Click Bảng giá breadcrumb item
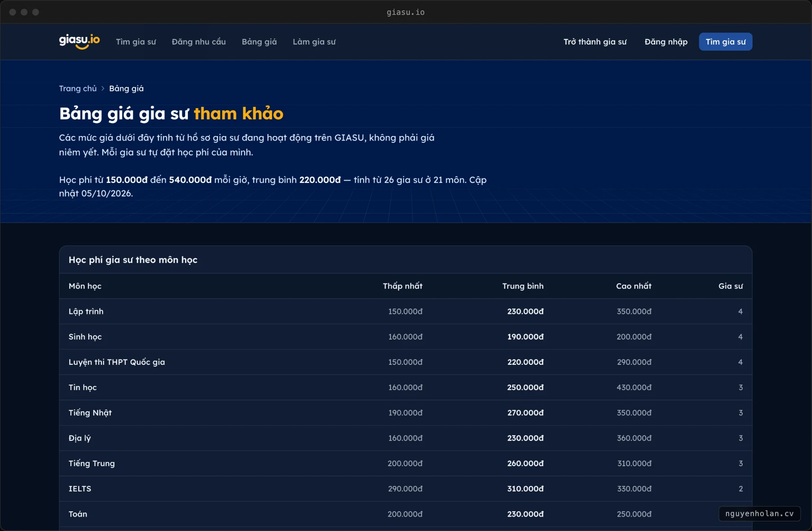Viewport: 812px width, 531px height. pyautogui.click(x=127, y=88)
